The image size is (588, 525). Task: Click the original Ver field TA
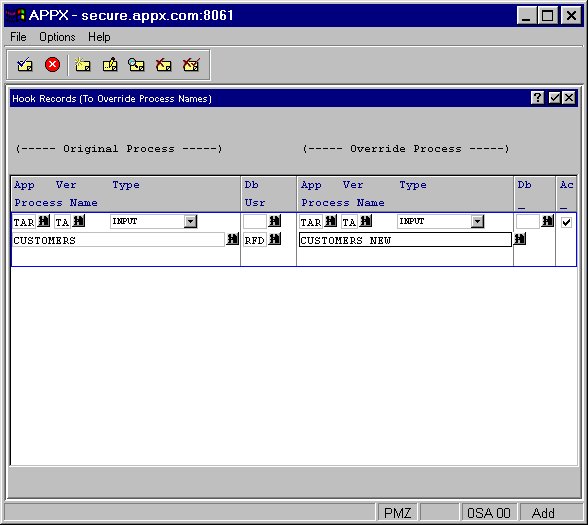(62, 222)
